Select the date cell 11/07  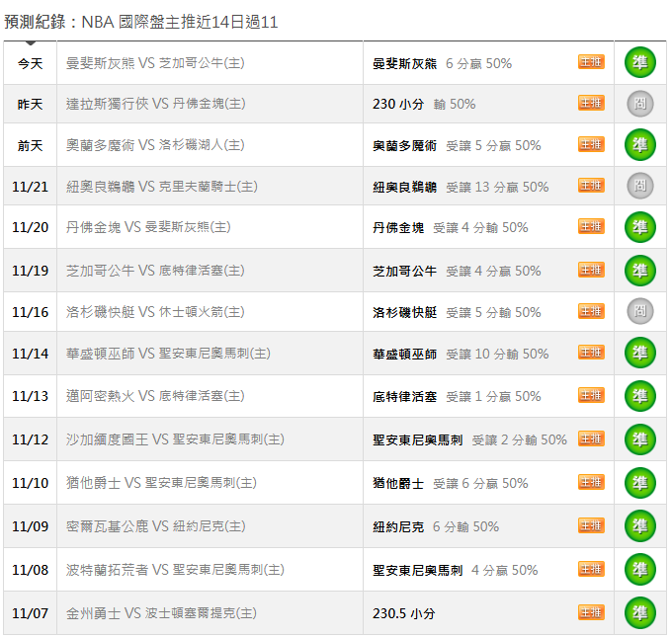pyautogui.click(x=30, y=613)
